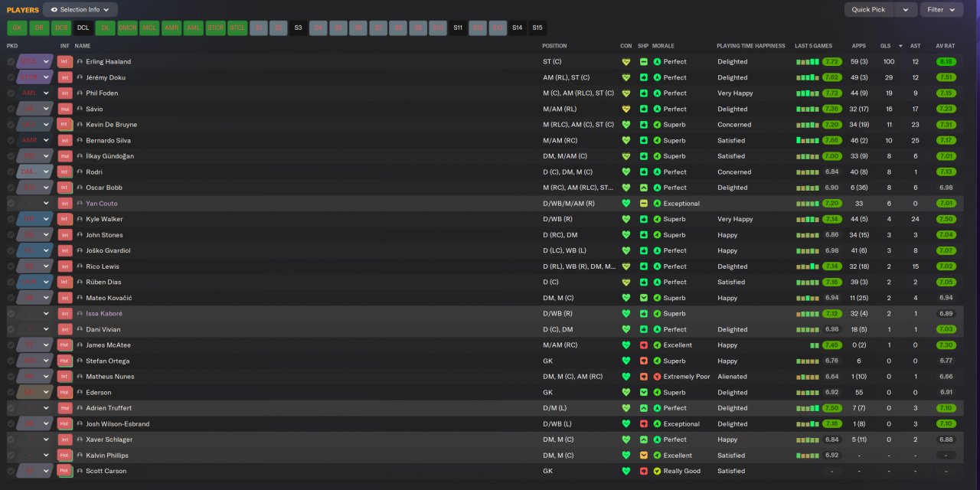Click Josh Wilson-Esbrand's red sharpness icon
The width and height of the screenshot is (980, 490).
(x=644, y=424)
